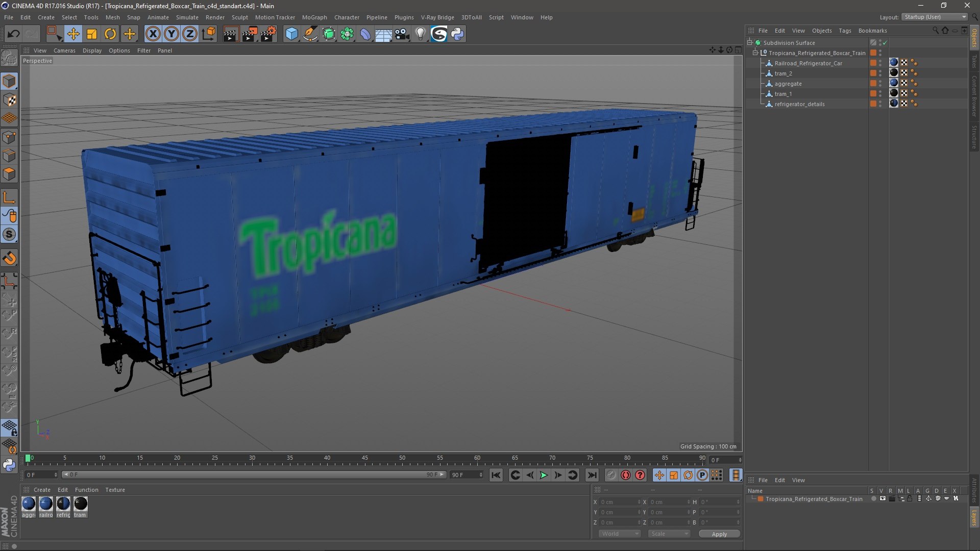Viewport: 980px width, 551px height.
Task: Toggle X axis lock
Action: click(153, 34)
